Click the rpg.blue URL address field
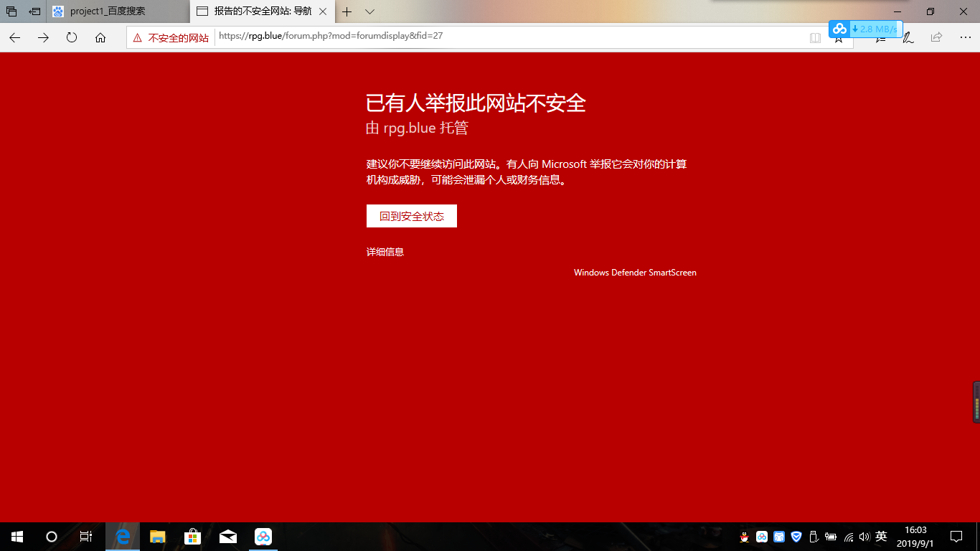 click(490, 37)
